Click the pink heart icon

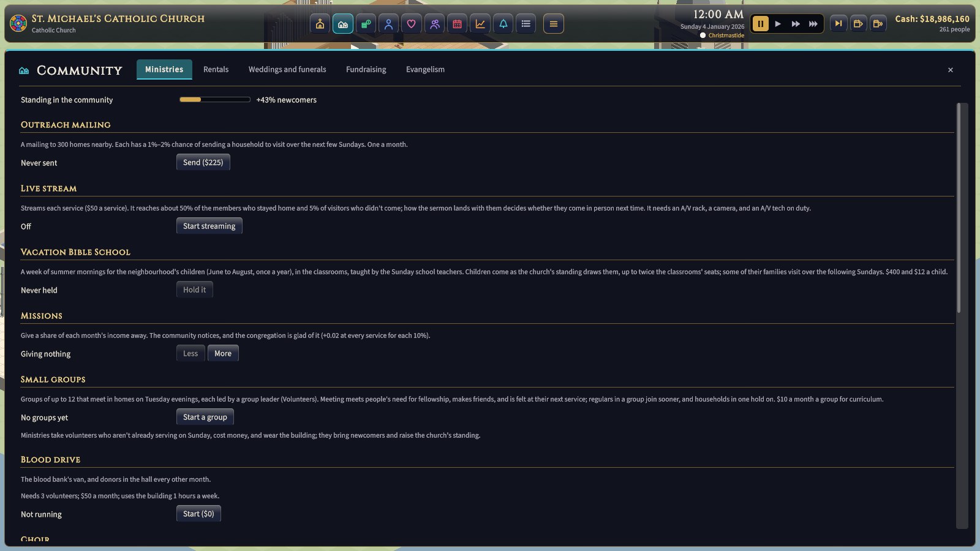412,24
